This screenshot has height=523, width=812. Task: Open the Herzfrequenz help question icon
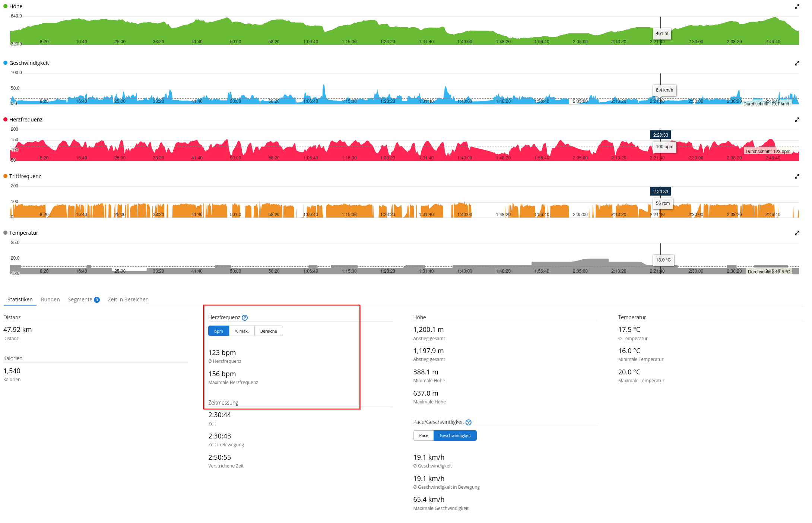[x=245, y=318]
